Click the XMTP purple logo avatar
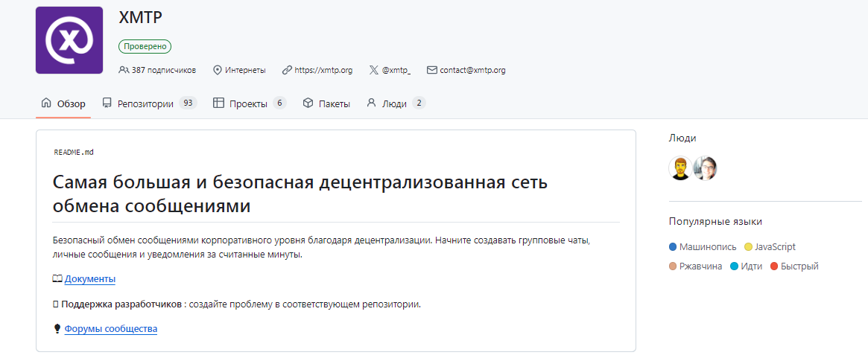Screen dimensions: 868x361 69,39
